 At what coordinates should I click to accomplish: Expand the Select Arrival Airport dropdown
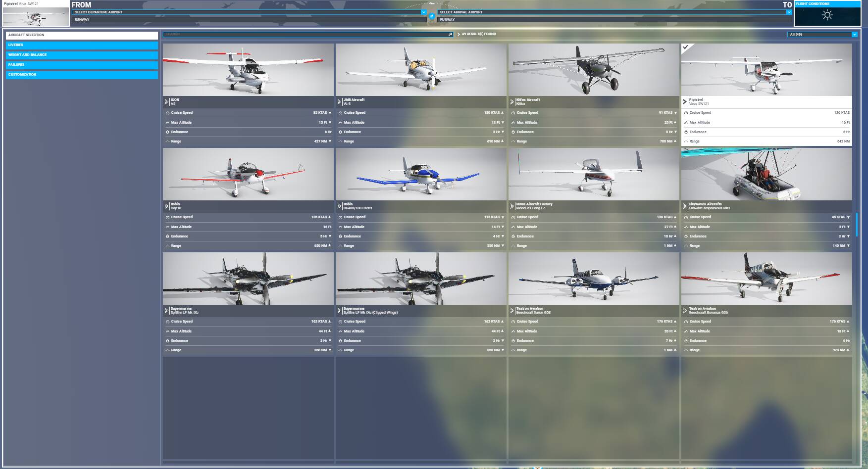pyautogui.click(x=789, y=12)
